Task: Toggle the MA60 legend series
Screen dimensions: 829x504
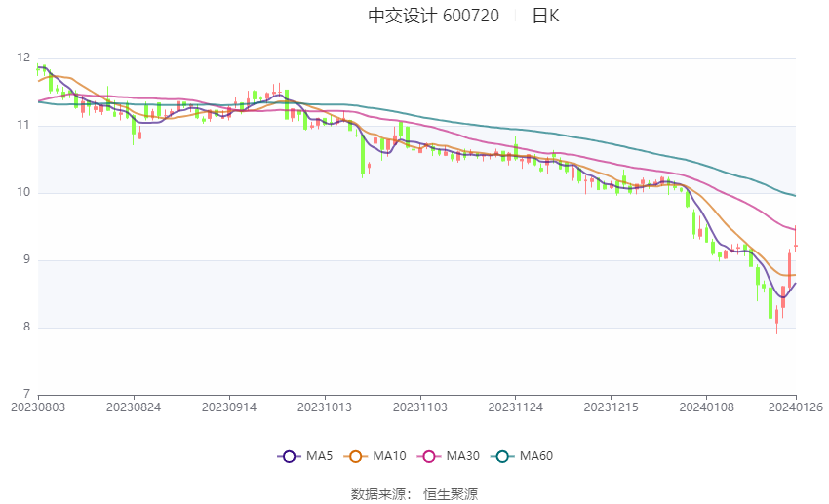Action: [x=522, y=456]
